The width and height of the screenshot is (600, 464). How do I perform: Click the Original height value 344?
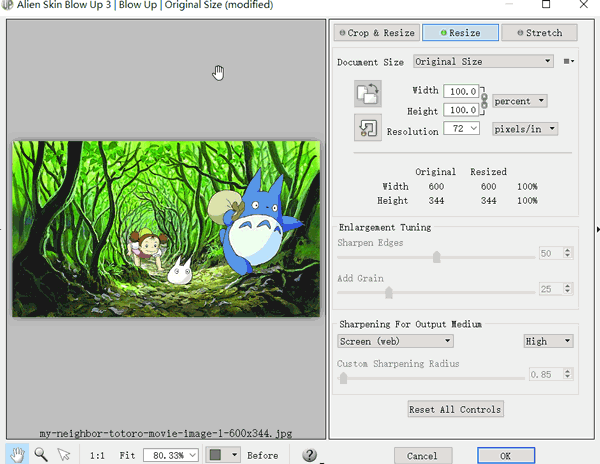[x=436, y=200]
